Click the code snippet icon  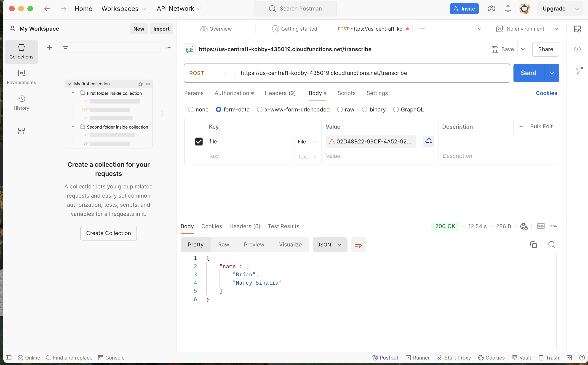577,49
